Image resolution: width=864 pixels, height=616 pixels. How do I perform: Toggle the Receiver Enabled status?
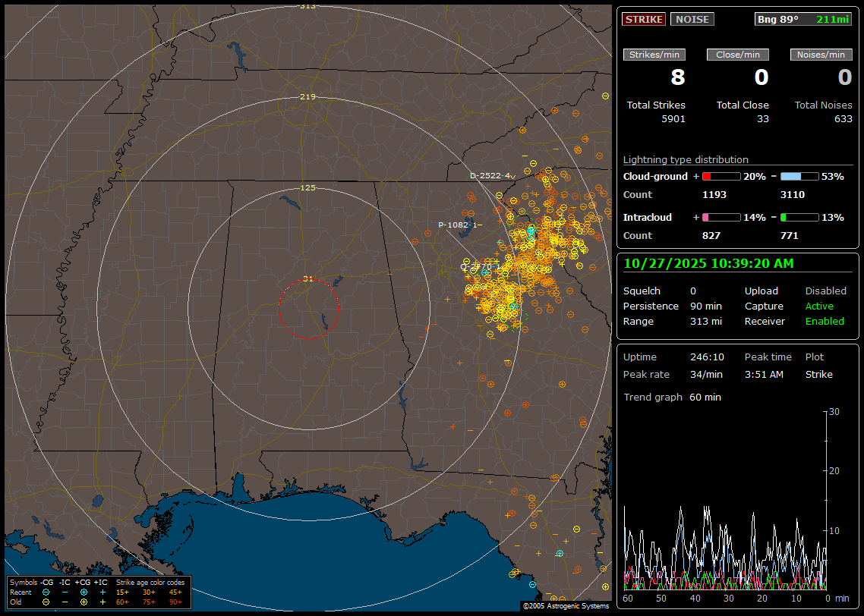coord(825,321)
